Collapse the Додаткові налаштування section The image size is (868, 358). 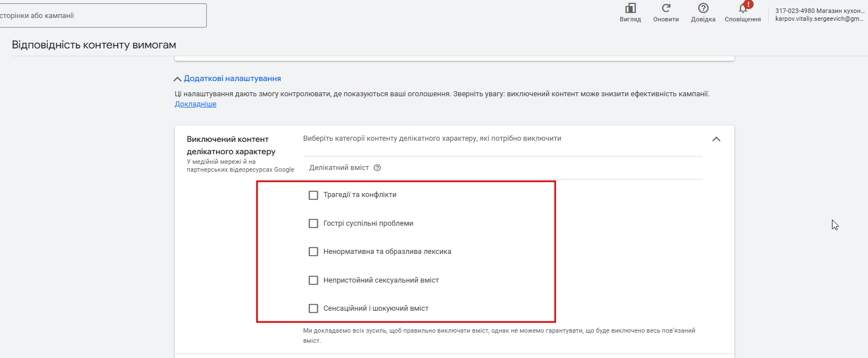232,79
